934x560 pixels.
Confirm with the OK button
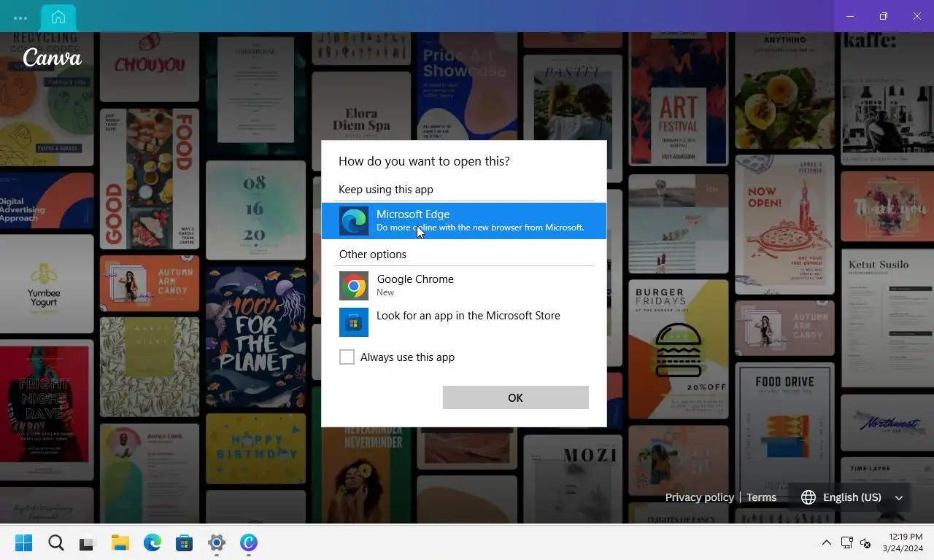(515, 397)
